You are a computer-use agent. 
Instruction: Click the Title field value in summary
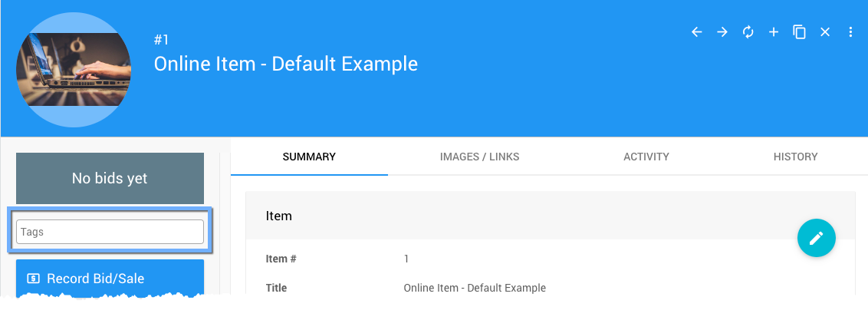[x=475, y=288]
